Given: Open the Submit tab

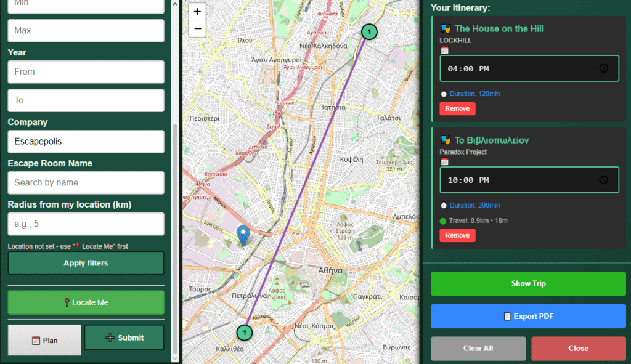Looking at the screenshot, I should (124, 338).
